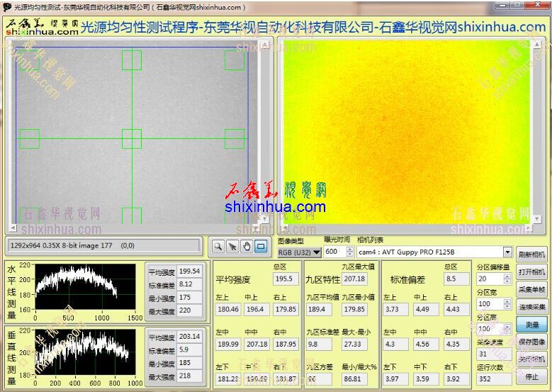552x392 pixels.
Task: Select the hand pan tool
Action: (x=247, y=247)
